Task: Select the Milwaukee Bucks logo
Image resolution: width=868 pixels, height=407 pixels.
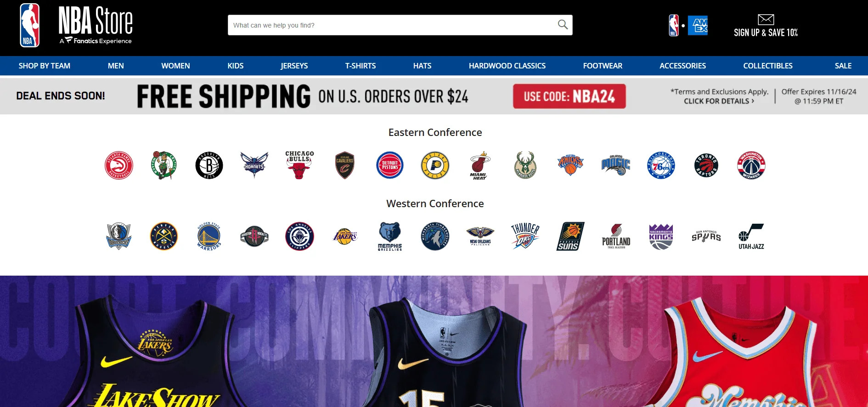Action: click(525, 165)
